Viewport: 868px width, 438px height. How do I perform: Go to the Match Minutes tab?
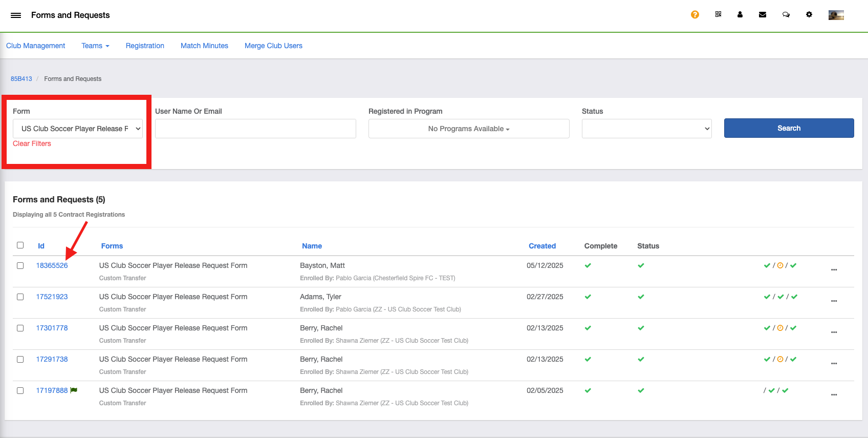point(204,46)
